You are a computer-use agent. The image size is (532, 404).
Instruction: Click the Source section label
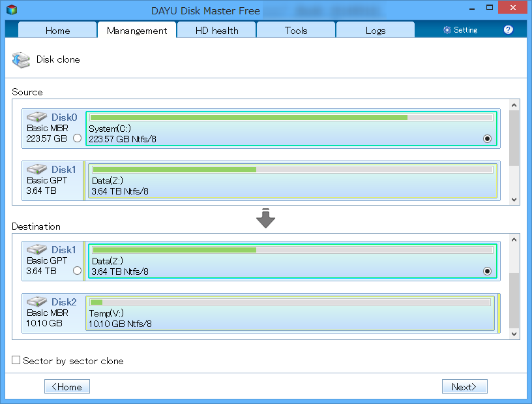[x=27, y=92]
